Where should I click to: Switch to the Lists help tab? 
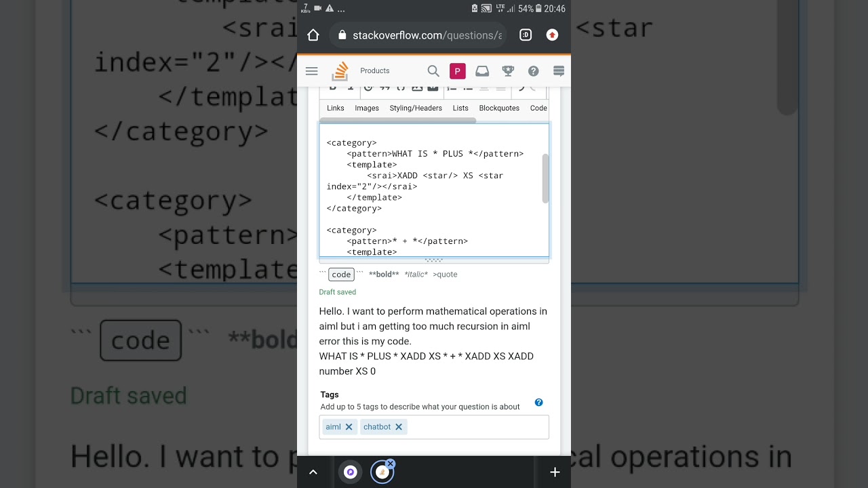point(460,108)
